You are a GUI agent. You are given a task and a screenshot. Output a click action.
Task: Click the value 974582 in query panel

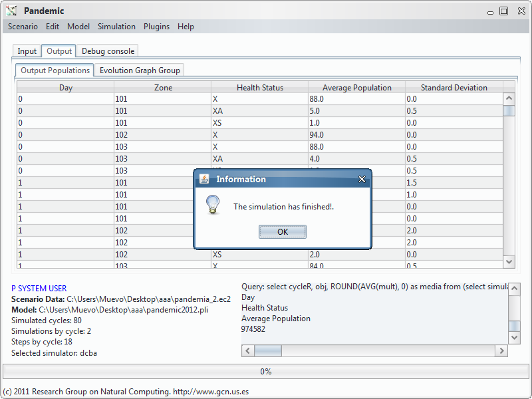click(253, 329)
